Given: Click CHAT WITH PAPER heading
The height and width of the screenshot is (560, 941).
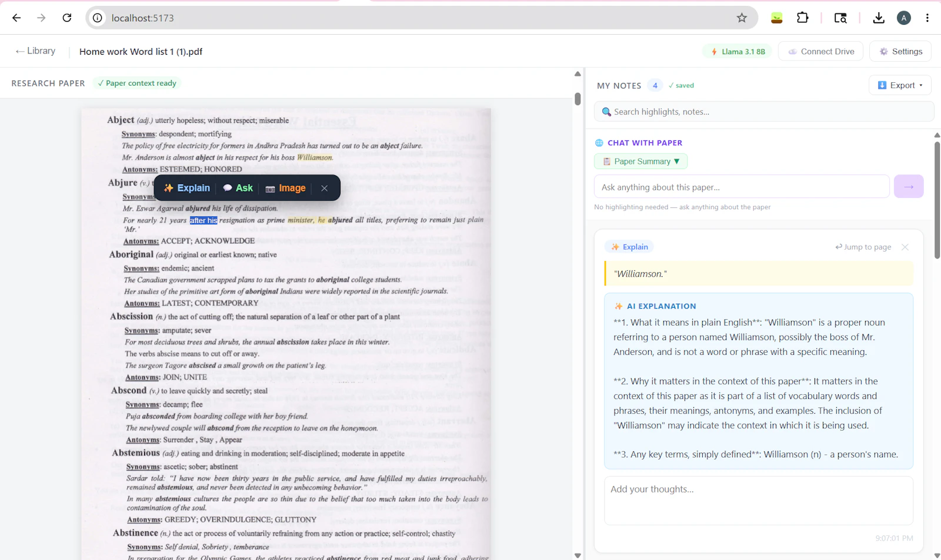Looking at the screenshot, I should pyautogui.click(x=645, y=143).
